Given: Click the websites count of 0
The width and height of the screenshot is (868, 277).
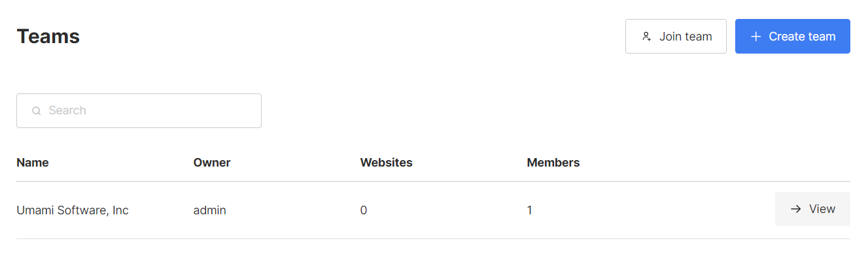Looking at the screenshot, I should (x=364, y=210).
